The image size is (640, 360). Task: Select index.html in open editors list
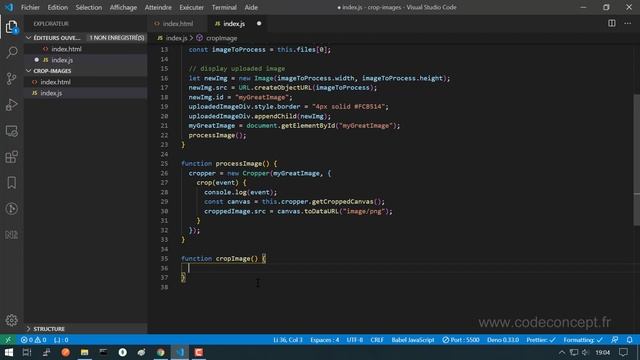[86, 49]
